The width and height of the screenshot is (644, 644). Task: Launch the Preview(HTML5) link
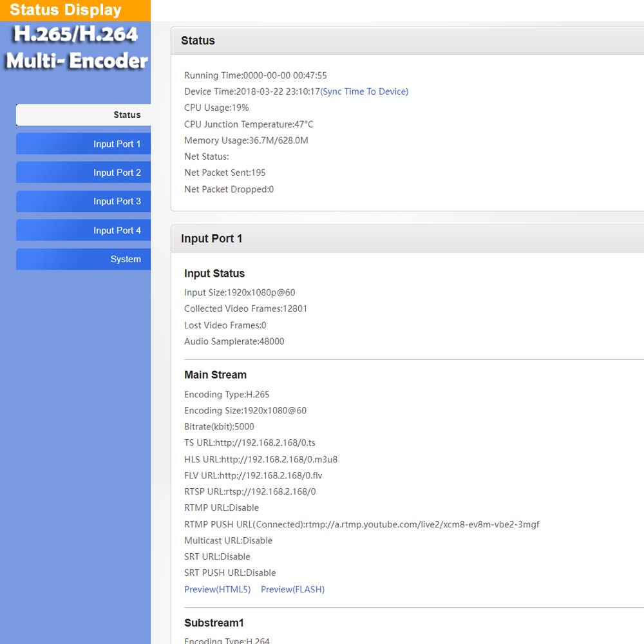click(217, 589)
